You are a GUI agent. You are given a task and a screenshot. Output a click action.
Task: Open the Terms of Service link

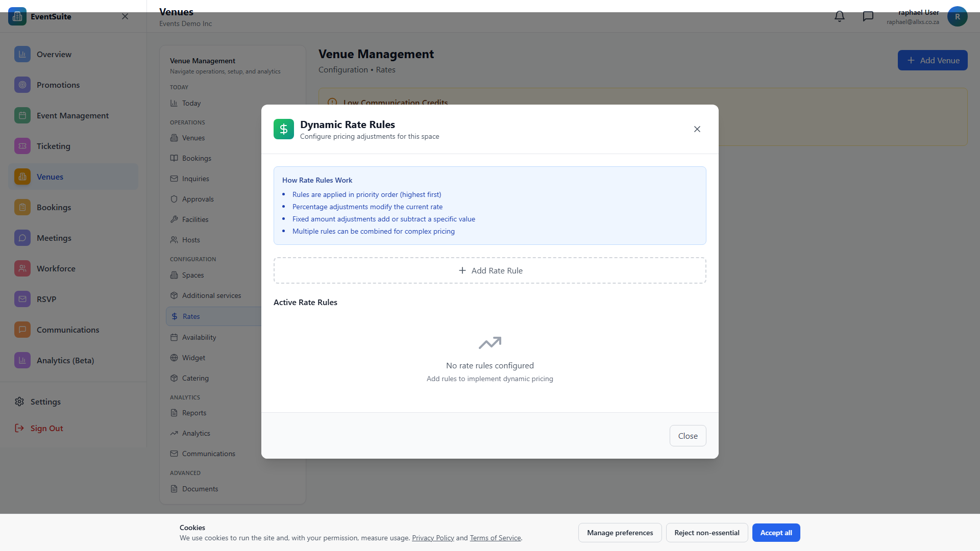495,538
